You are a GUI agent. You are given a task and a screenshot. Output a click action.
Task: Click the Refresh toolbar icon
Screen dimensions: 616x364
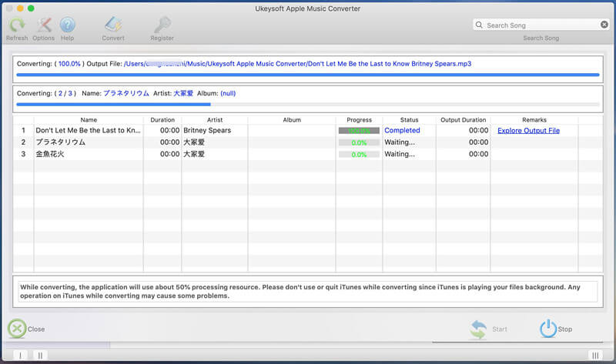[x=17, y=25]
